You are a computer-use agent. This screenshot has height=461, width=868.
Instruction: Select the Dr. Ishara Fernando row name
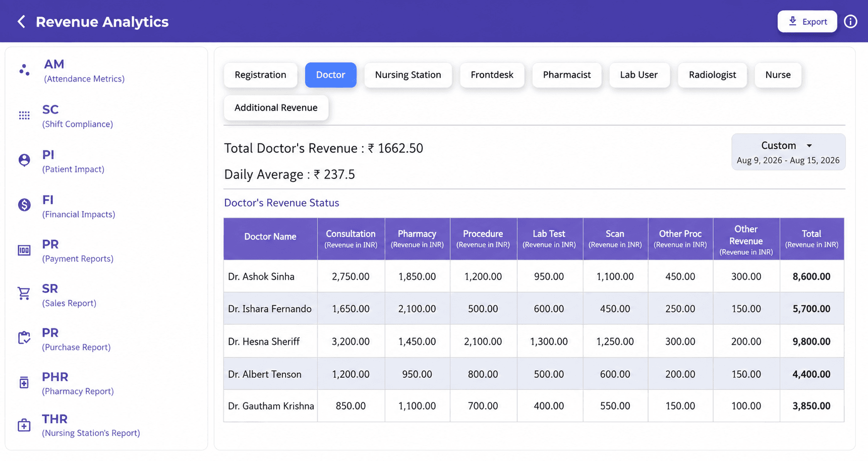tap(270, 309)
